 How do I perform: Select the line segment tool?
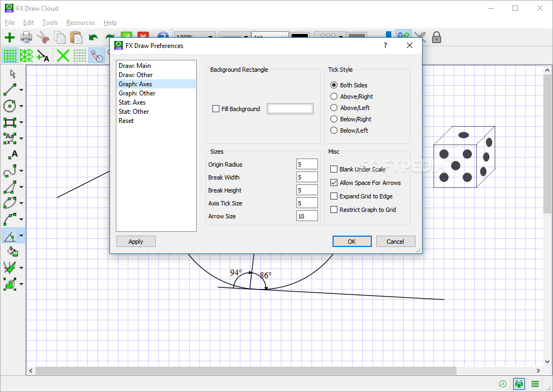click(x=10, y=90)
